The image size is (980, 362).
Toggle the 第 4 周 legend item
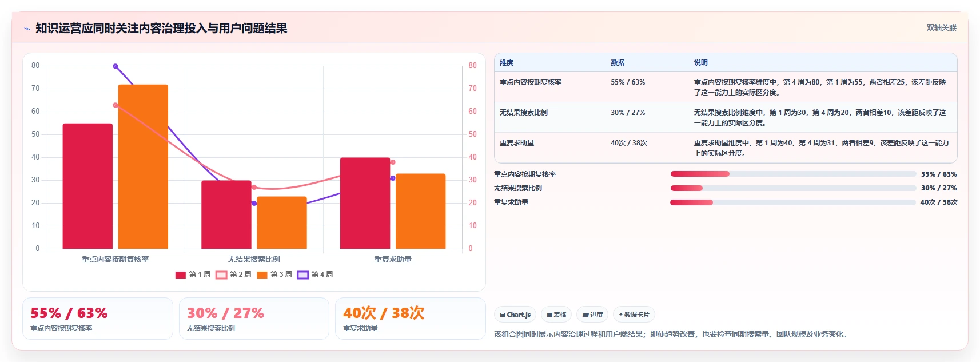pyautogui.click(x=315, y=275)
